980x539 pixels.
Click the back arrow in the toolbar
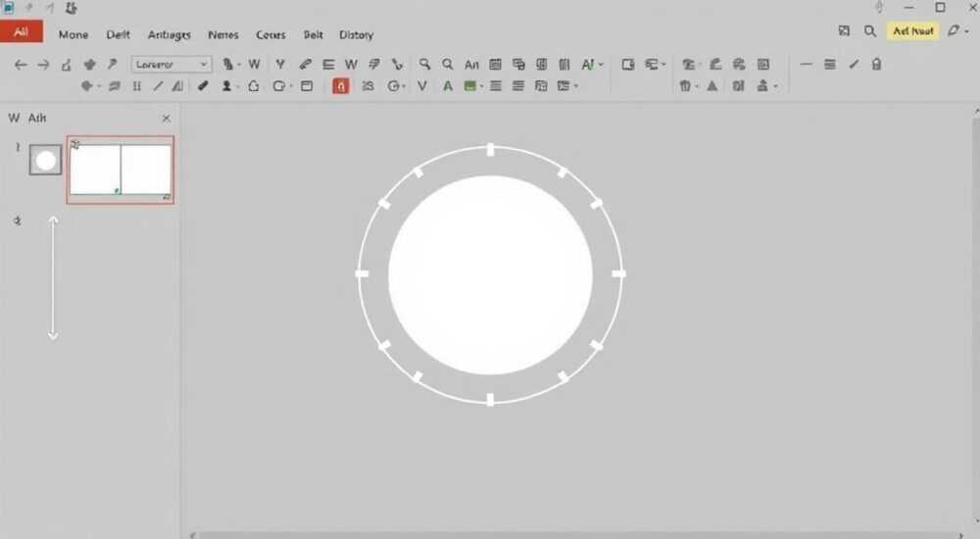tap(21, 65)
